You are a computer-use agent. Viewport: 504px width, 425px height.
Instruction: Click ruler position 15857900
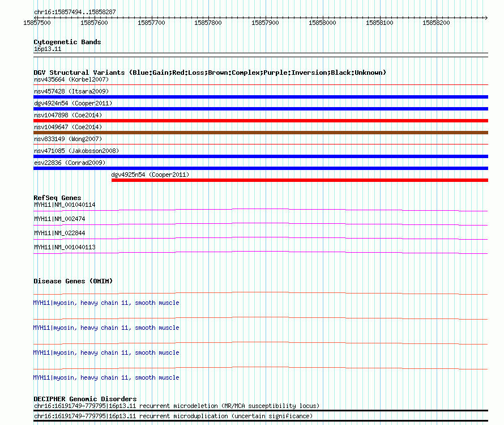[265, 23]
